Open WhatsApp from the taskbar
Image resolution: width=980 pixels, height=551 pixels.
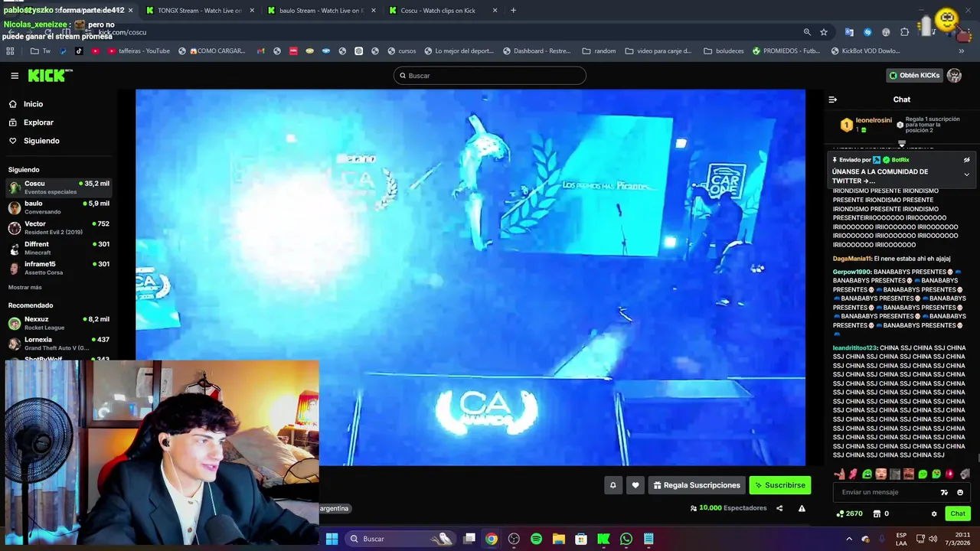626,539
